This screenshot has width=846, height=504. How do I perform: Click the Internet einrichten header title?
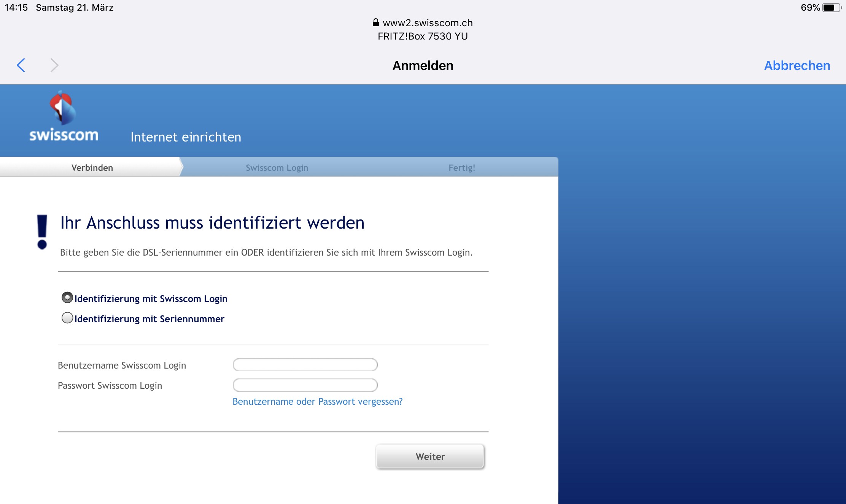(x=186, y=137)
